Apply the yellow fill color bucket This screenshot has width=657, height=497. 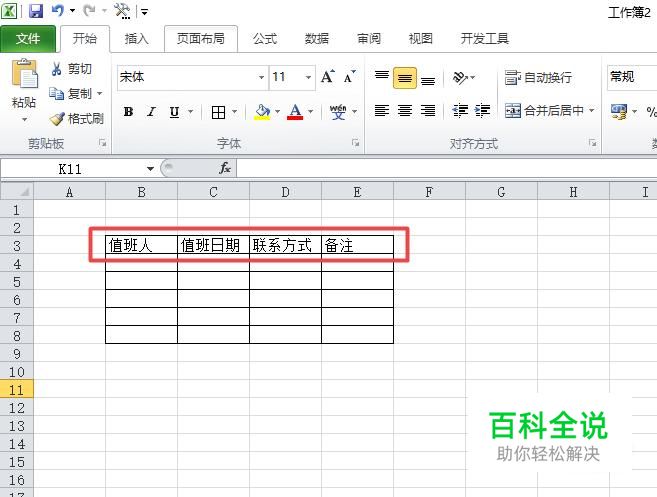[262, 112]
